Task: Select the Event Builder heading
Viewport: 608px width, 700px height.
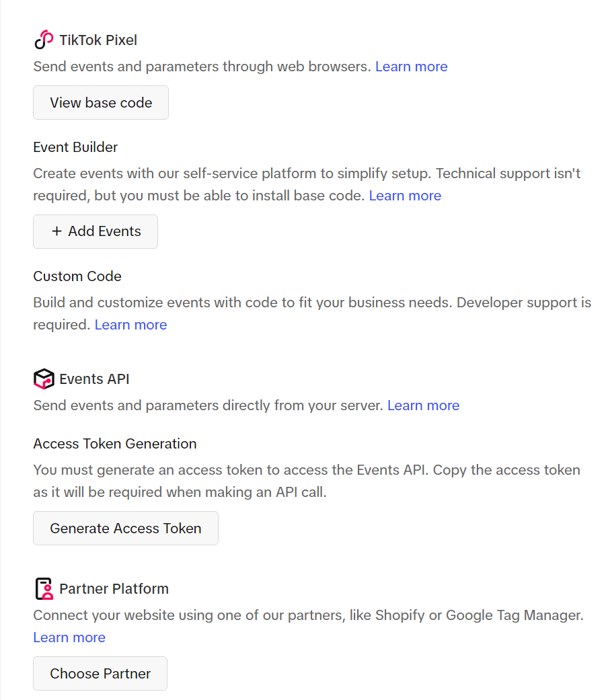Action: tap(75, 147)
